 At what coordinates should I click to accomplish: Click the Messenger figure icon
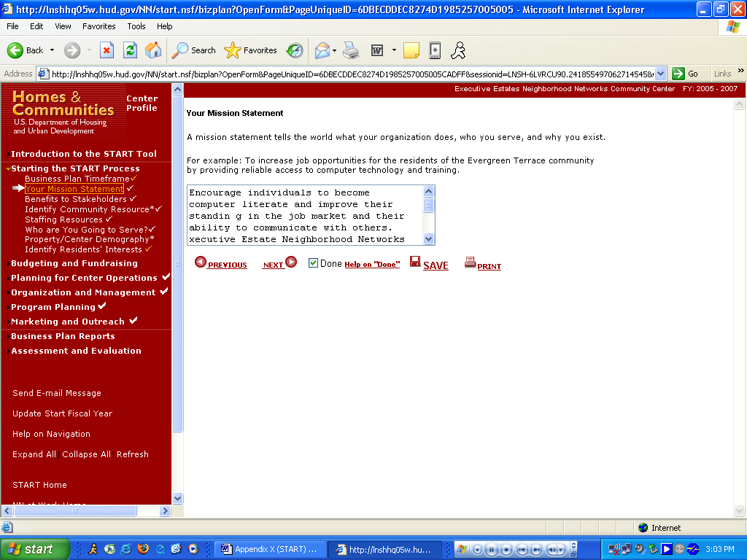point(458,50)
